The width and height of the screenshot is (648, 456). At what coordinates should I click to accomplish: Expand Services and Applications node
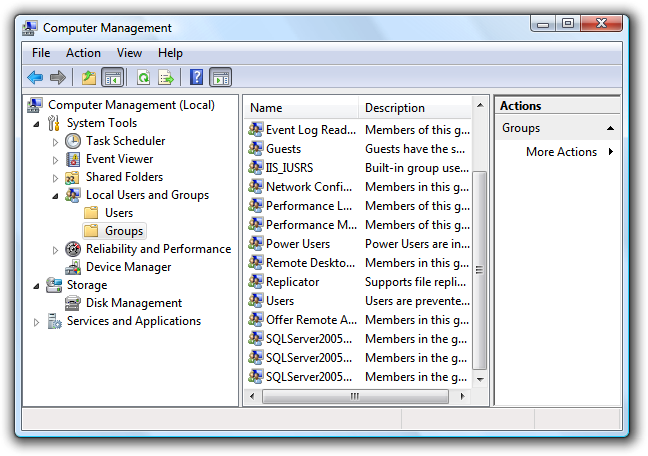tap(36, 322)
